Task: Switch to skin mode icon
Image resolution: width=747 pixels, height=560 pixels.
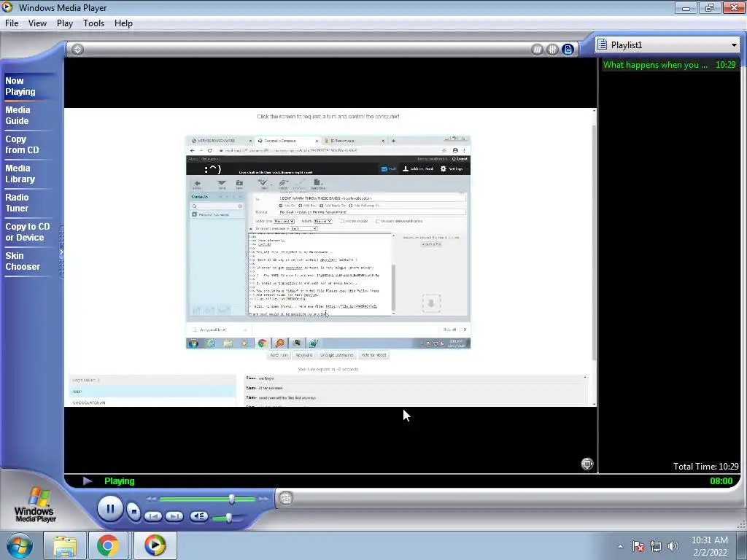Action: click(x=286, y=499)
